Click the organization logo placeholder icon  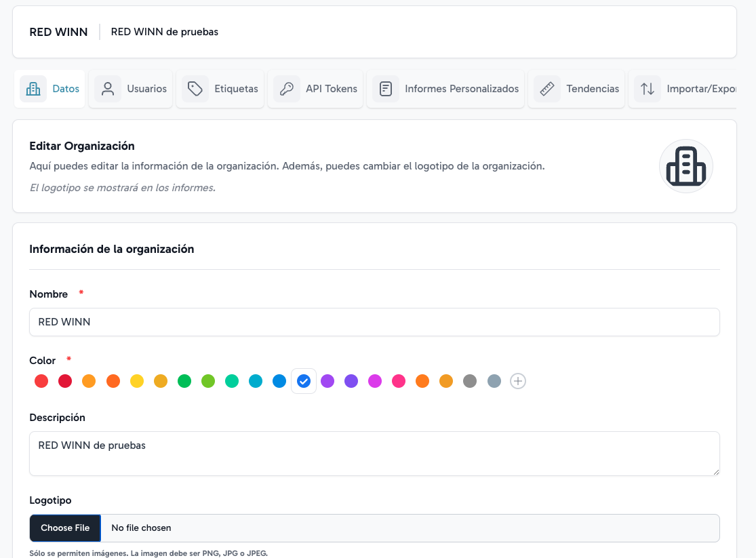tap(685, 166)
